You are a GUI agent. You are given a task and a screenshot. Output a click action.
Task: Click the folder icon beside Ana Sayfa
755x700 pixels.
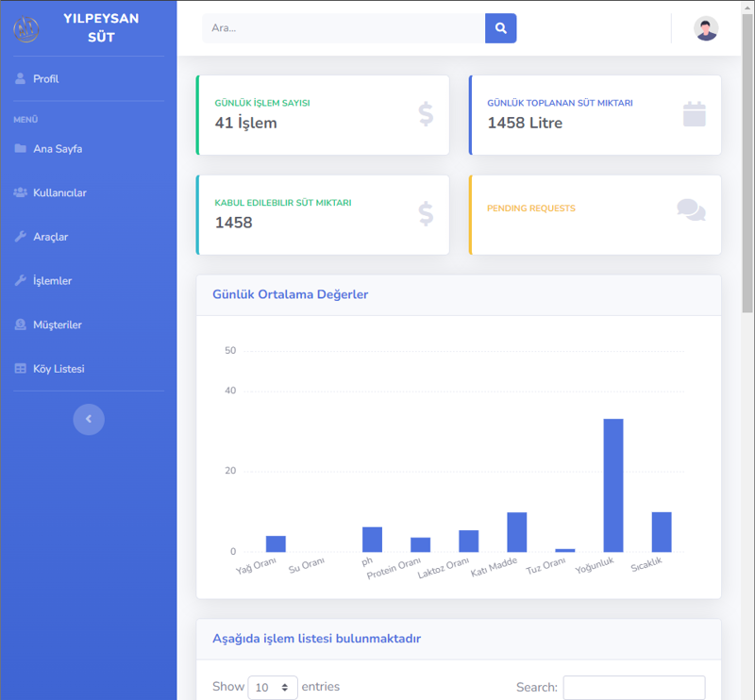pyautogui.click(x=21, y=149)
